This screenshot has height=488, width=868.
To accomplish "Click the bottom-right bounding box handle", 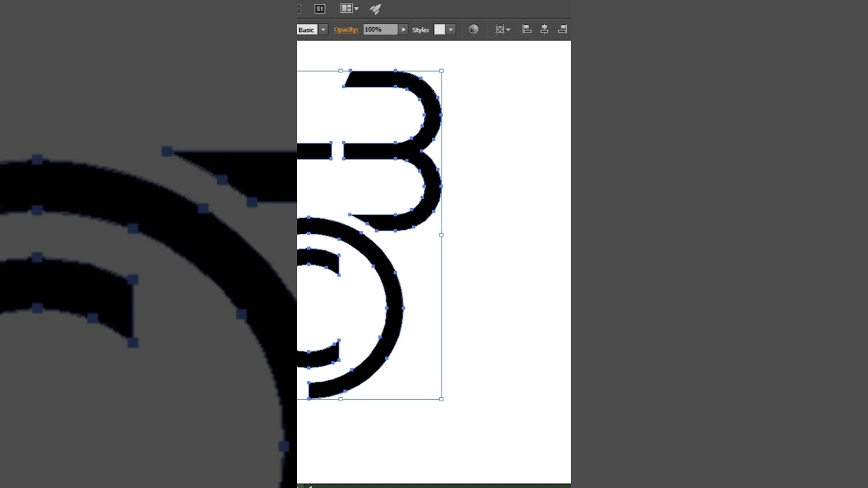I will (441, 399).
